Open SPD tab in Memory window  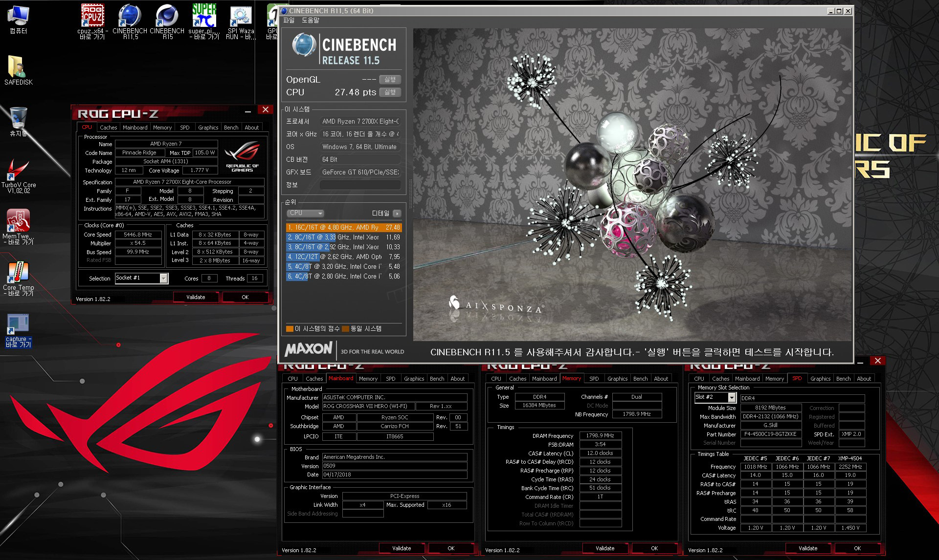pyautogui.click(x=594, y=379)
